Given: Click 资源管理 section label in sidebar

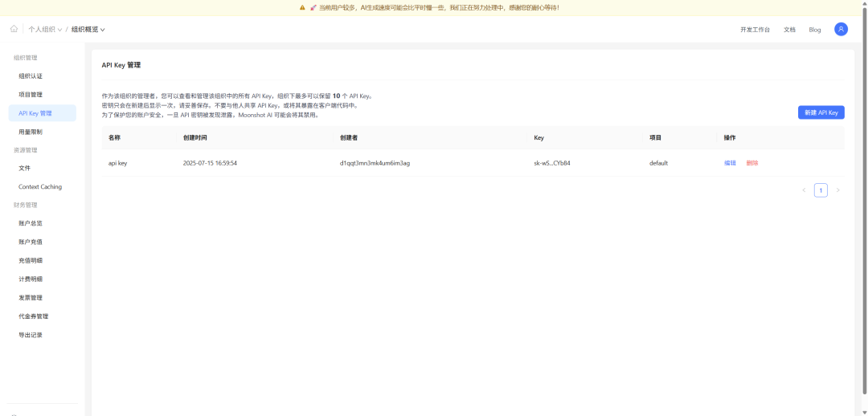Looking at the screenshot, I should tap(26, 150).
